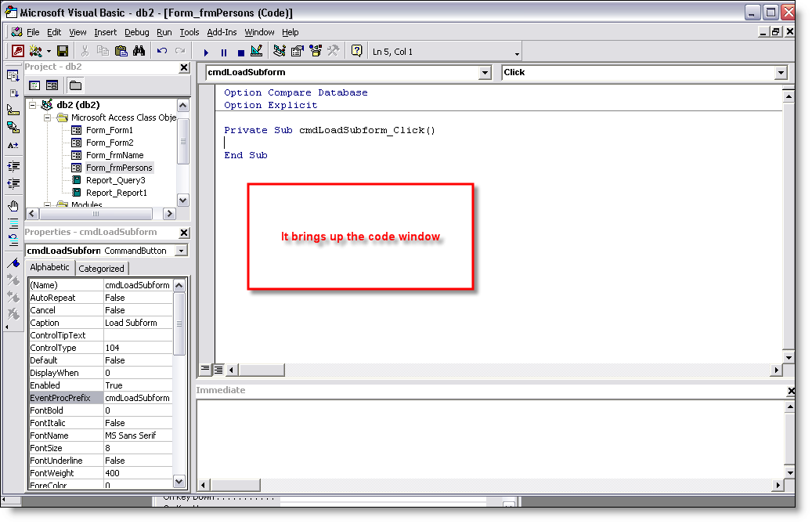Click View Code icon in Project panel
The height and width of the screenshot is (524, 812).
pyautogui.click(x=34, y=85)
